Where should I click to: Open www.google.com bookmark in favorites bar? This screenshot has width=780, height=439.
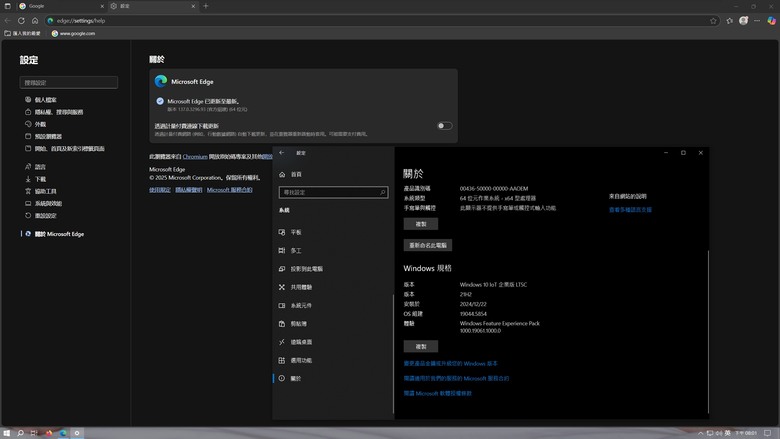73,33
